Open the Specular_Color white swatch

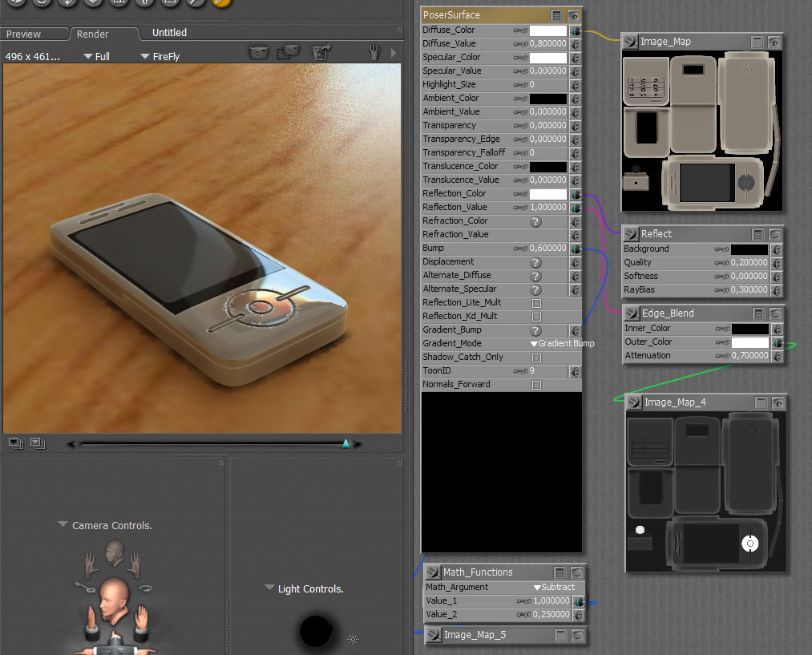[x=547, y=58]
